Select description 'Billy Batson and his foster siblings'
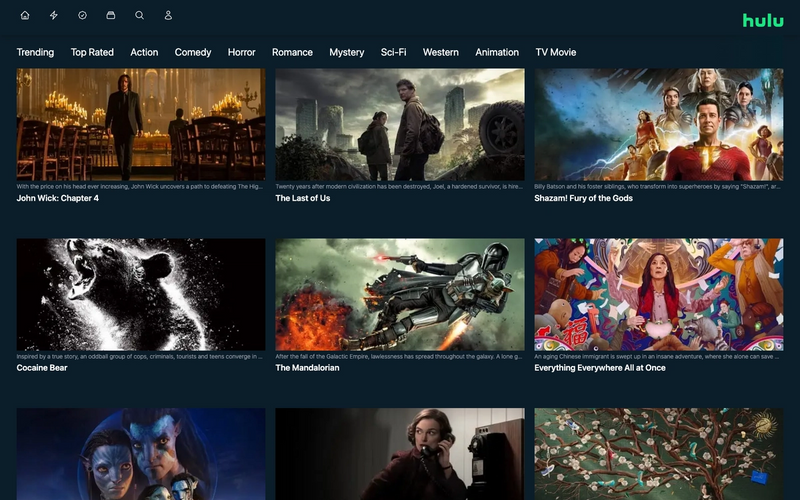The width and height of the screenshot is (800, 500). [x=657, y=187]
